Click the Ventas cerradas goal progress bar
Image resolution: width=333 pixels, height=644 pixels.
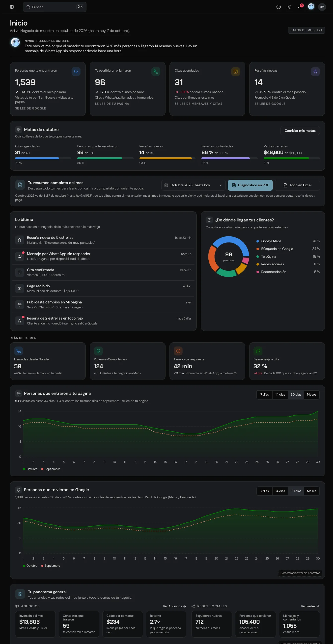(x=292, y=158)
